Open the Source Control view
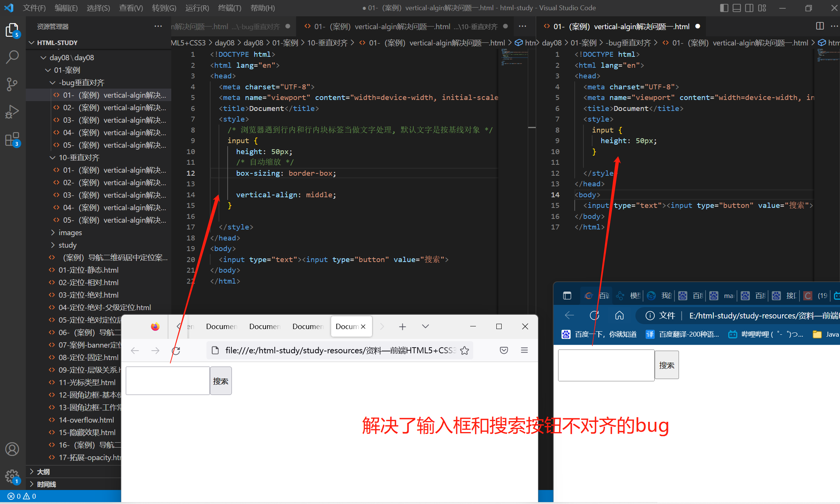The width and height of the screenshot is (840, 504). click(x=12, y=84)
